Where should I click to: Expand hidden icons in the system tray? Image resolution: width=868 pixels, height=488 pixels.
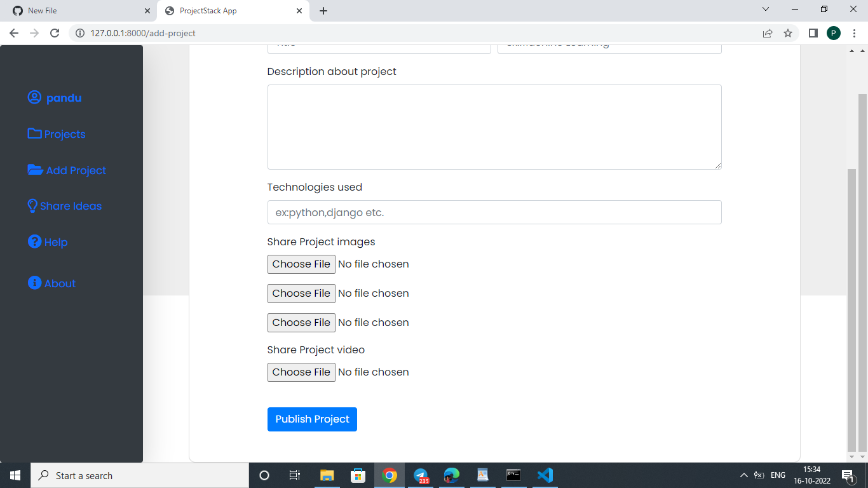coord(743,475)
